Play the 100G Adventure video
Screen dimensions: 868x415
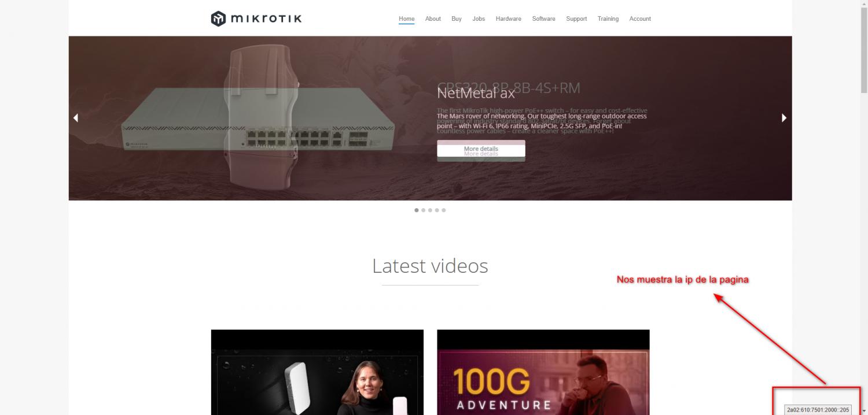point(543,372)
